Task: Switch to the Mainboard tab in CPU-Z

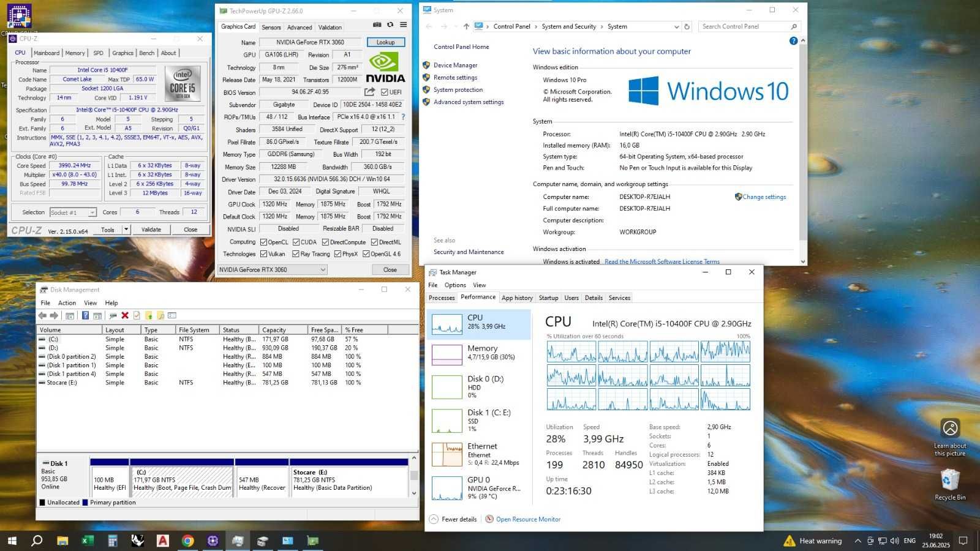Action: point(47,53)
